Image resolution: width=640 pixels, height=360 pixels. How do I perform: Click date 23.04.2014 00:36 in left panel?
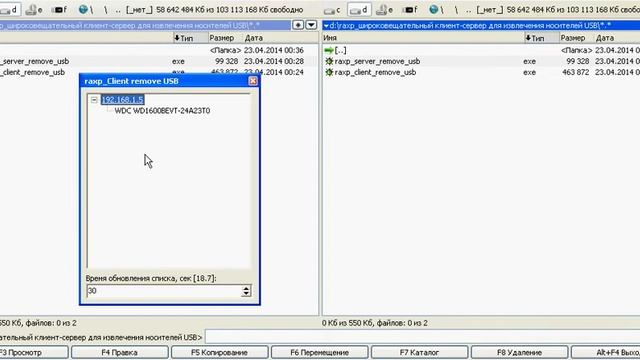click(274, 50)
